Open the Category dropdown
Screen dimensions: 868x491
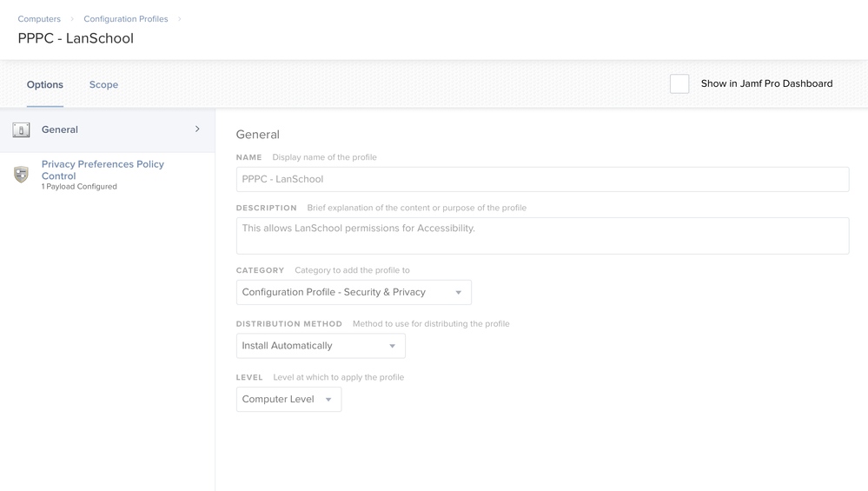click(x=354, y=292)
